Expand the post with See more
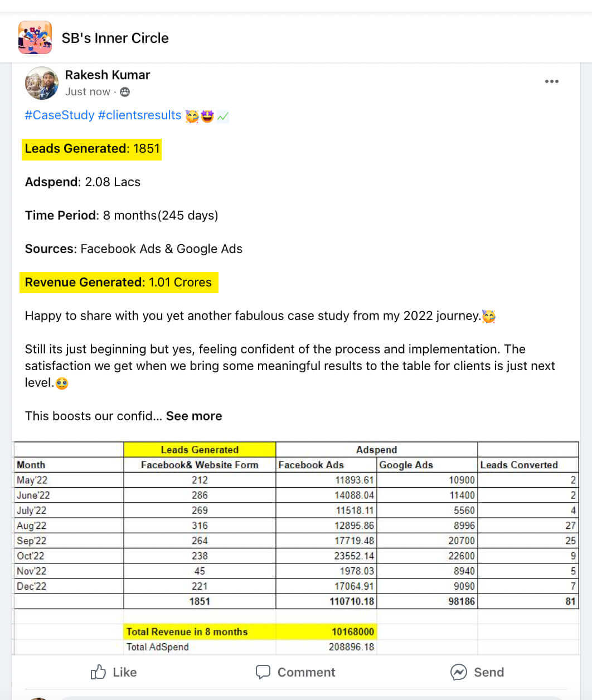592x700 pixels. [x=194, y=416]
